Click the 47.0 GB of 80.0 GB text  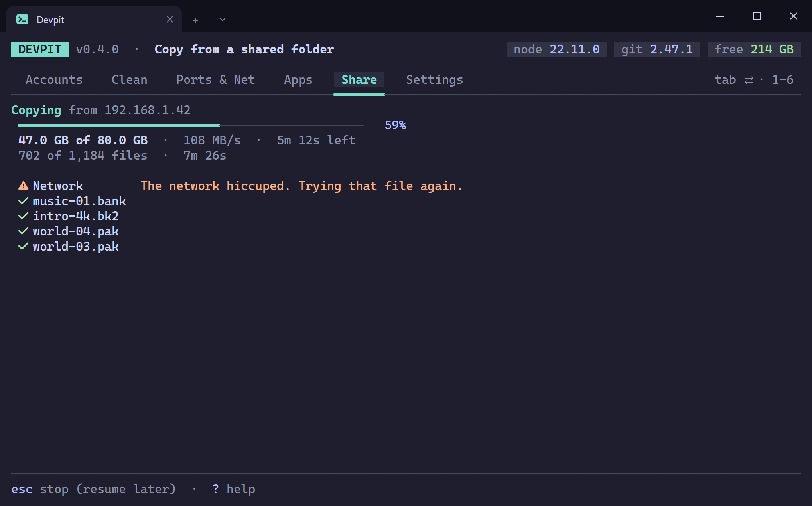click(83, 140)
